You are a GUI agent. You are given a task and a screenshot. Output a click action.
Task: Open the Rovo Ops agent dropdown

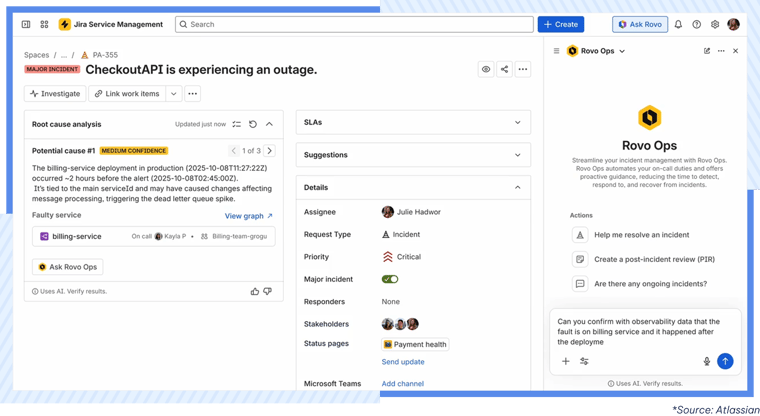pos(622,51)
